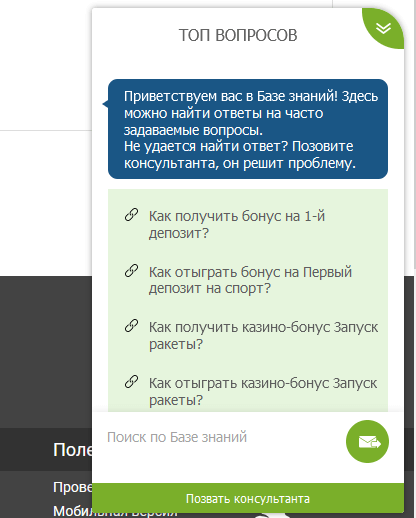Click the 'Позвать консультанта' button

click(x=248, y=498)
